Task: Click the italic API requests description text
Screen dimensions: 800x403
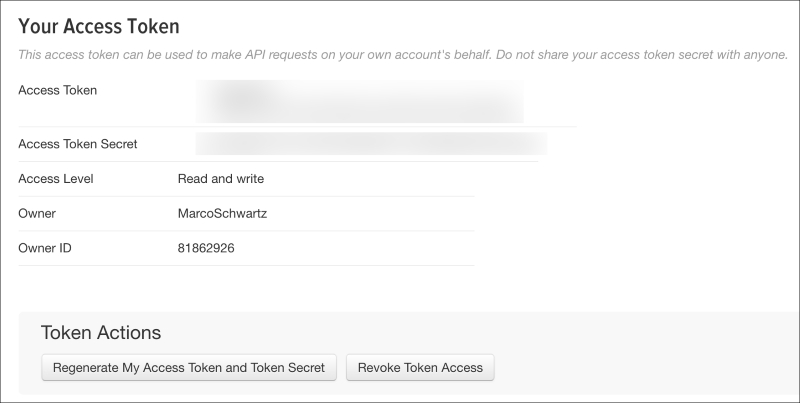Action: (x=255, y=55)
